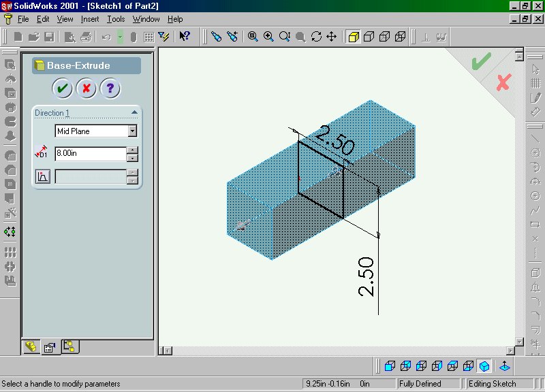545x392 pixels.
Task: Click the Rebuild icon in standard toolbar
Action: pos(120,37)
